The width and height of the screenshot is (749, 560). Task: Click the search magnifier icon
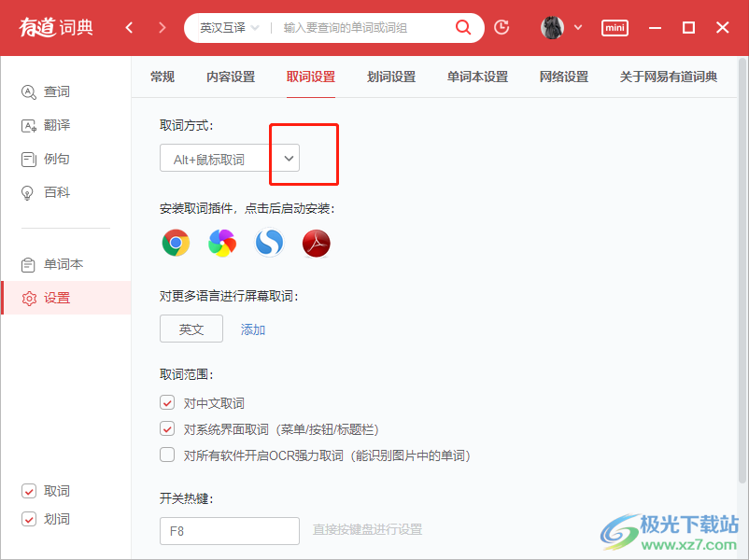point(462,28)
